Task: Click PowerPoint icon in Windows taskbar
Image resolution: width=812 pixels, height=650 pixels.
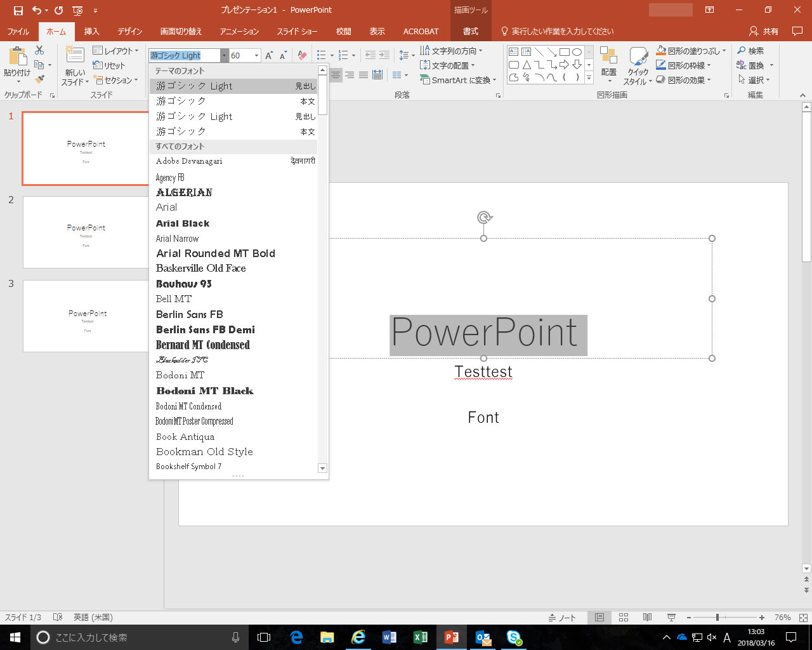Action: pyautogui.click(x=452, y=637)
